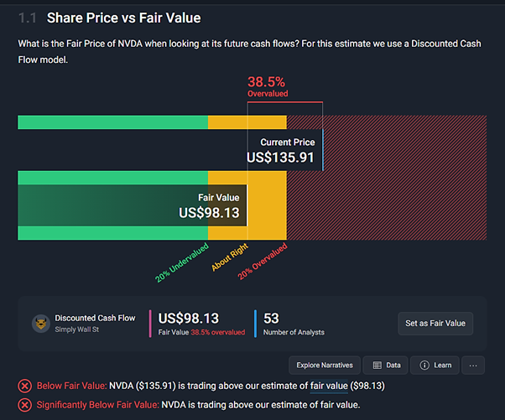Click the info icon in Learn button

pos(425,366)
